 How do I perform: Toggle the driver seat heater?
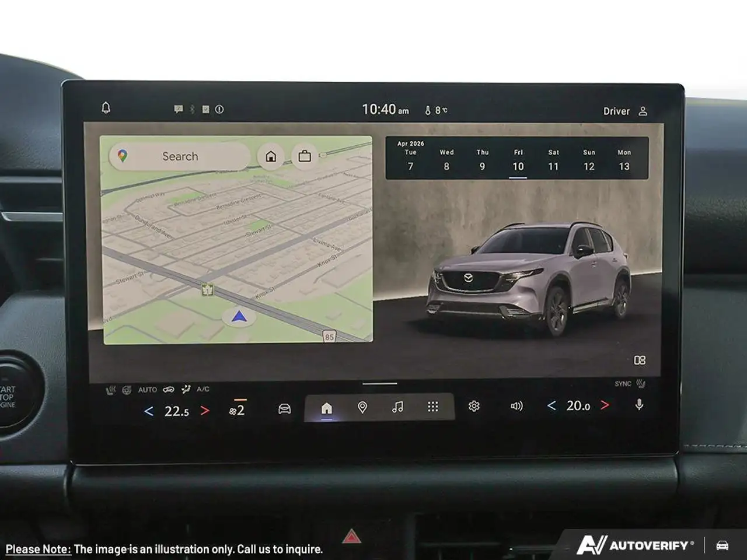coord(111,390)
